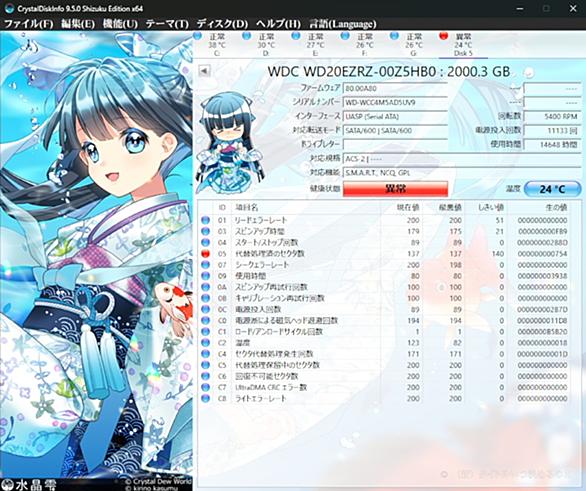
Task: Click status icon for C2 温度
Action: tap(205, 343)
